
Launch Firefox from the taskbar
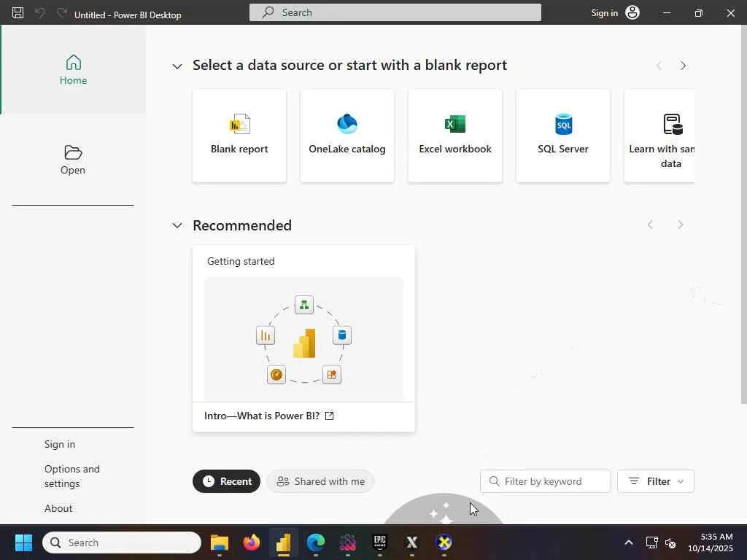tap(252, 542)
